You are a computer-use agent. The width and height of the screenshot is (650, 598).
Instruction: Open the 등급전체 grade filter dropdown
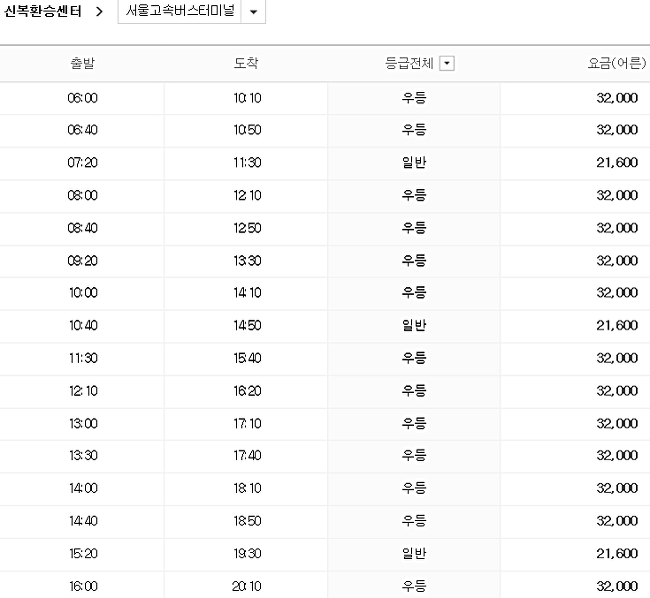pyautogui.click(x=447, y=63)
